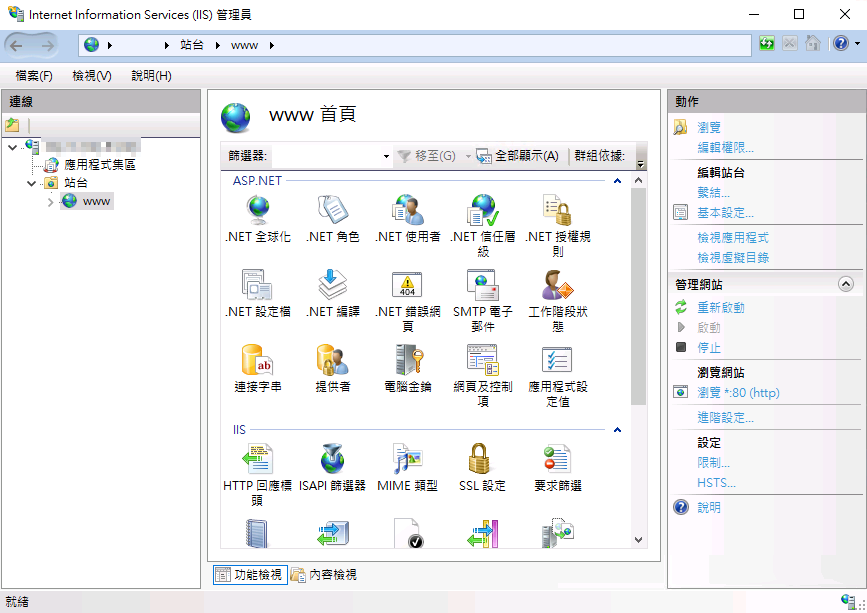Image resolution: width=867 pixels, height=613 pixels.
Task: Click the feature list scrollbar down arrow
Action: pyautogui.click(x=638, y=540)
